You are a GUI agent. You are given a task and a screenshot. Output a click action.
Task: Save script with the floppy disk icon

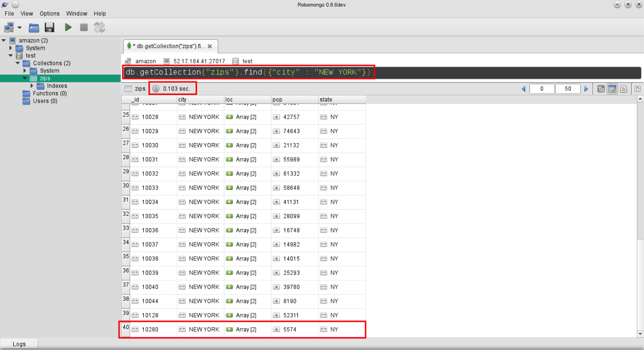coord(50,27)
